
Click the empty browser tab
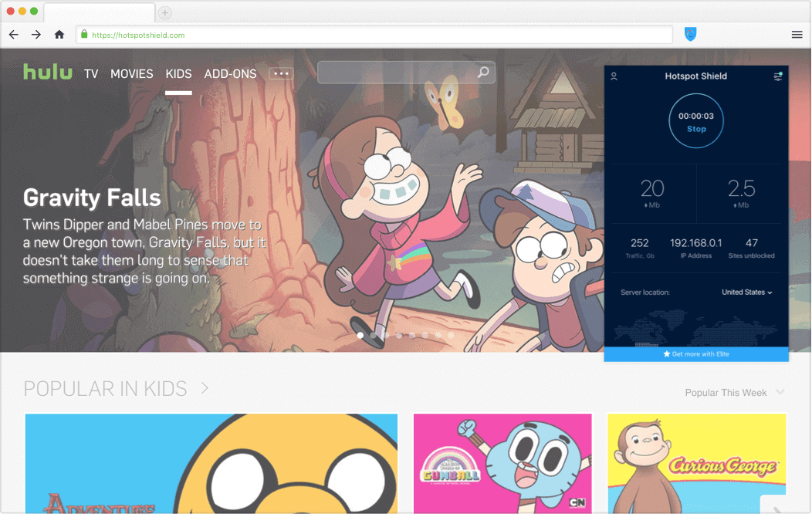click(99, 12)
